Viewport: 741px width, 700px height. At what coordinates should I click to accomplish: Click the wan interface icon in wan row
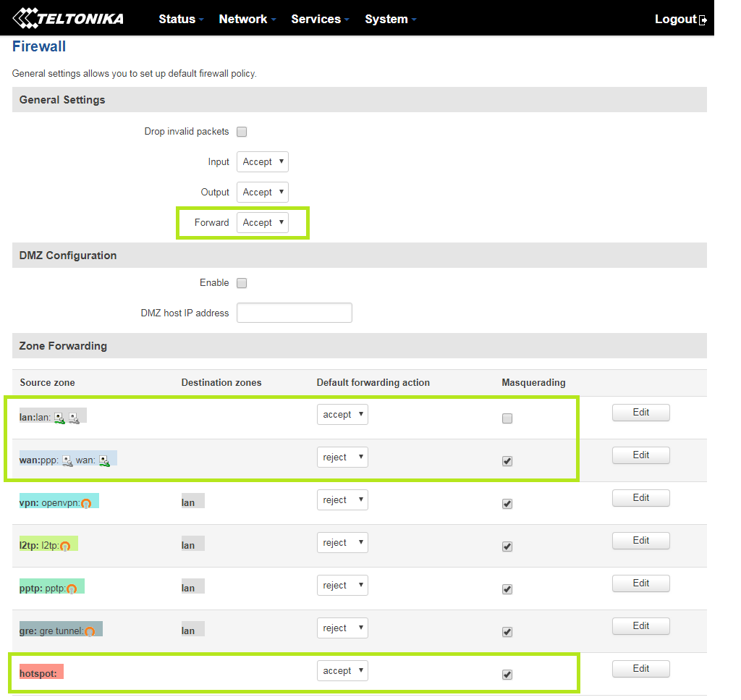coord(103,460)
